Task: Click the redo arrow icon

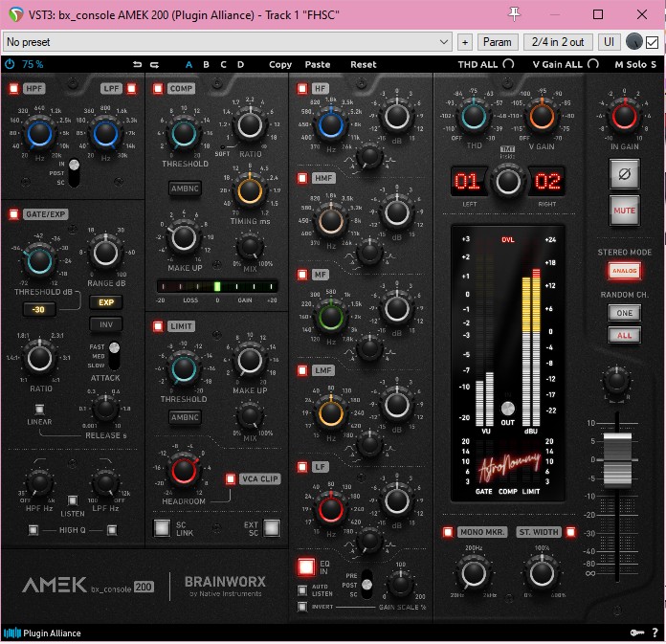Action: point(155,64)
